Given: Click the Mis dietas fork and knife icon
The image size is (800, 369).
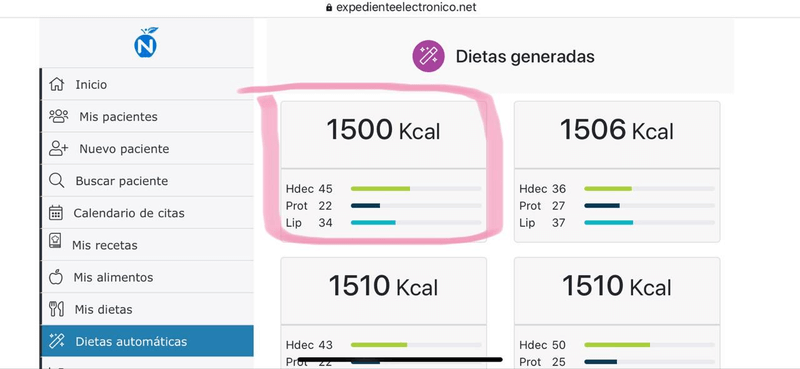Looking at the screenshot, I should pyautogui.click(x=56, y=309).
